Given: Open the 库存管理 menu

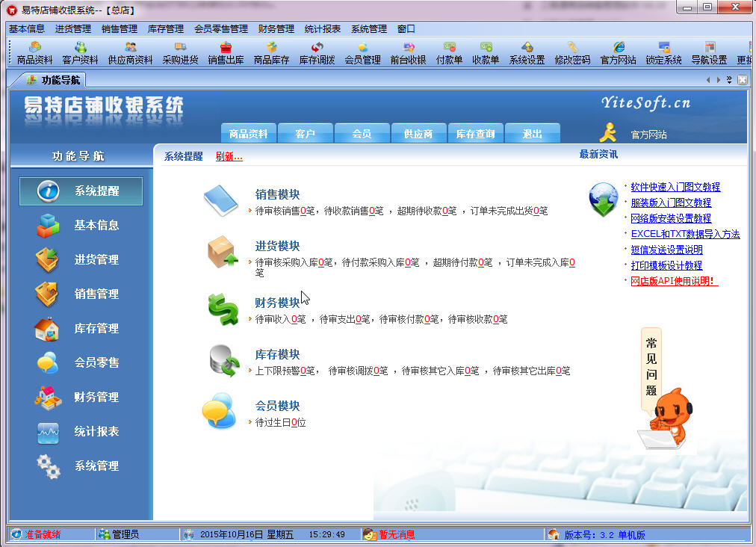Looking at the screenshot, I should click(165, 29).
